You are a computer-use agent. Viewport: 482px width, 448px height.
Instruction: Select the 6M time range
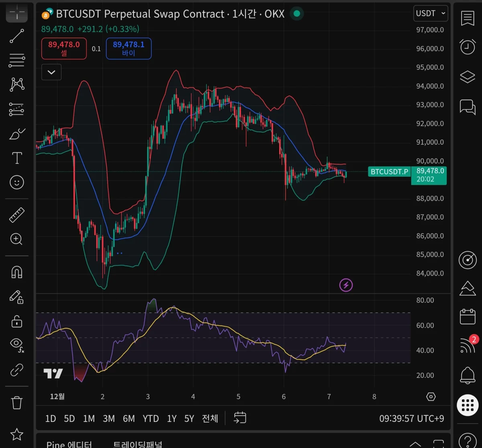coord(129,419)
